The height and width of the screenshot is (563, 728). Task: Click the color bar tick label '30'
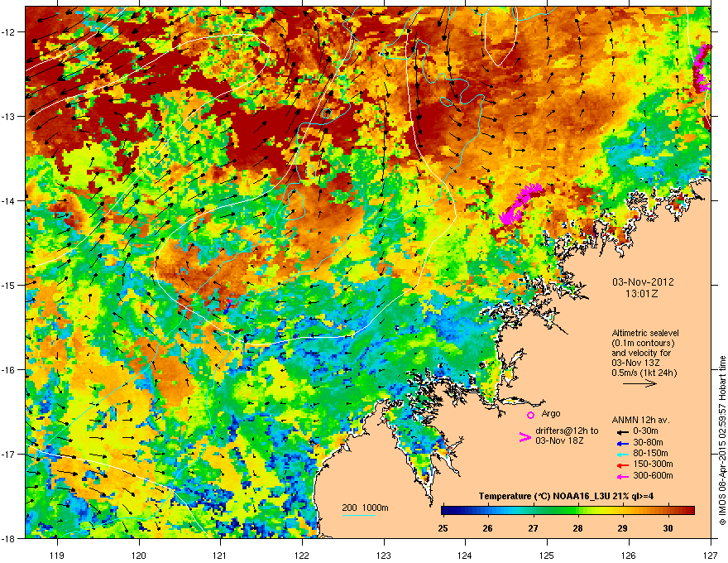[668, 528]
